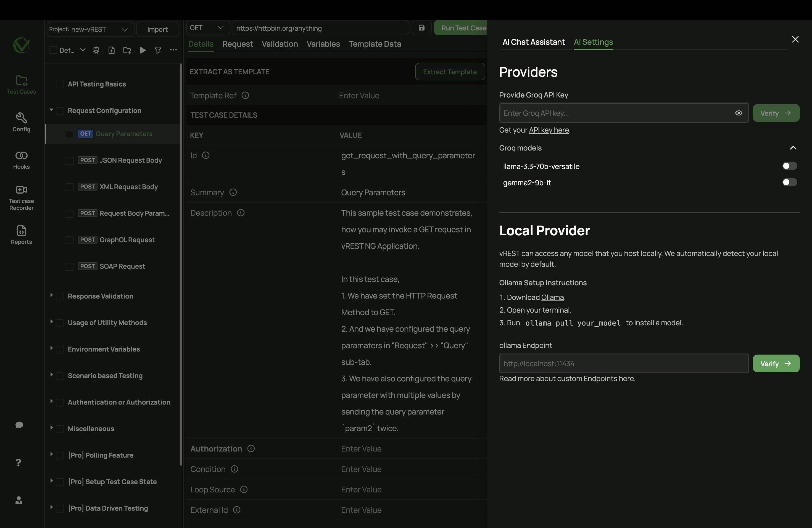The image size is (812, 528).
Task: Open the Hooks sidebar section
Action: pyautogui.click(x=21, y=160)
